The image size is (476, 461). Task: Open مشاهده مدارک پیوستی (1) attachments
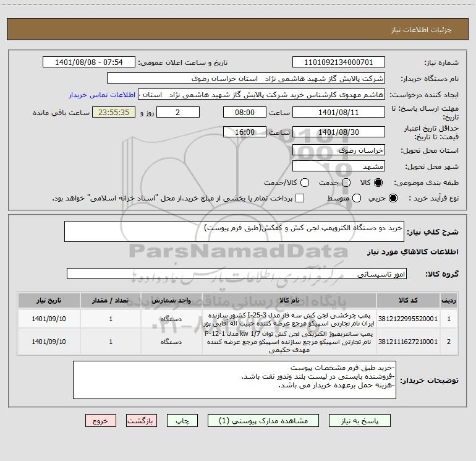(263, 421)
